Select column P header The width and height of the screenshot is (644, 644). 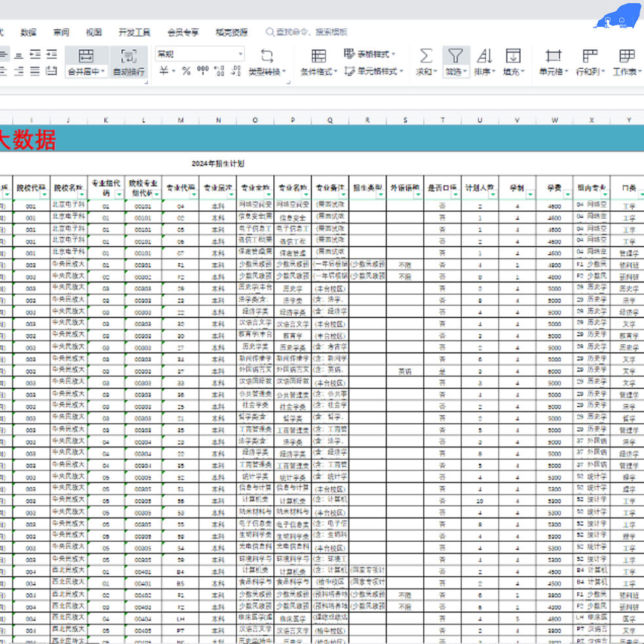[x=293, y=120]
